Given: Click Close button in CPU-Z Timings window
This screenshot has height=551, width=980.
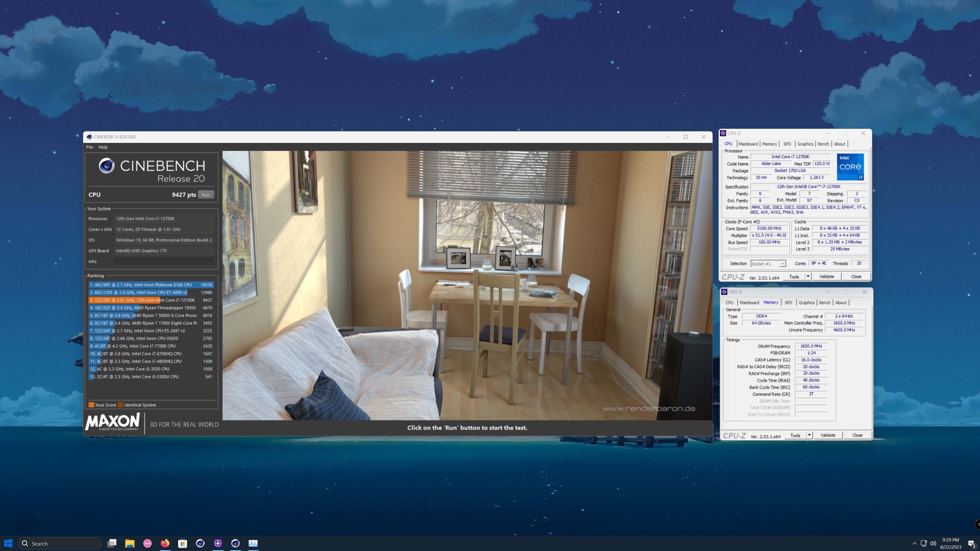Looking at the screenshot, I should click(x=857, y=435).
